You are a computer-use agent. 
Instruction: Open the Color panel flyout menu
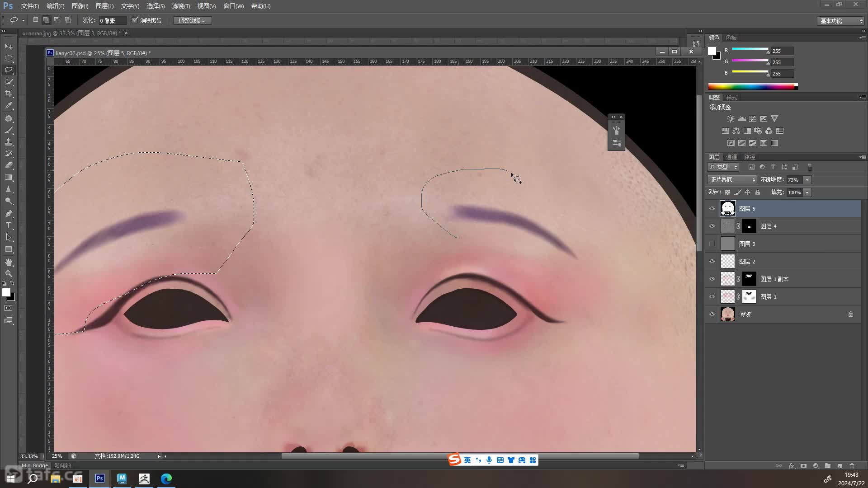click(x=863, y=38)
